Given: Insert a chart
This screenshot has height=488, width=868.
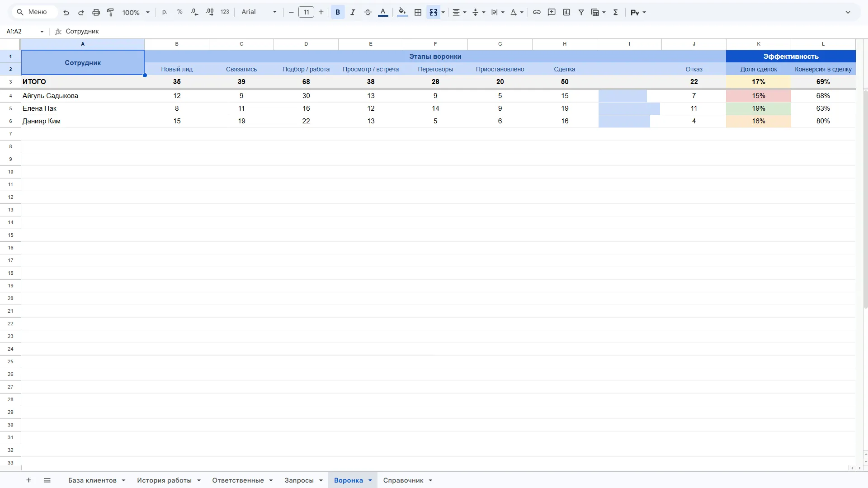Looking at the screenshot, I should pos(566,12).
